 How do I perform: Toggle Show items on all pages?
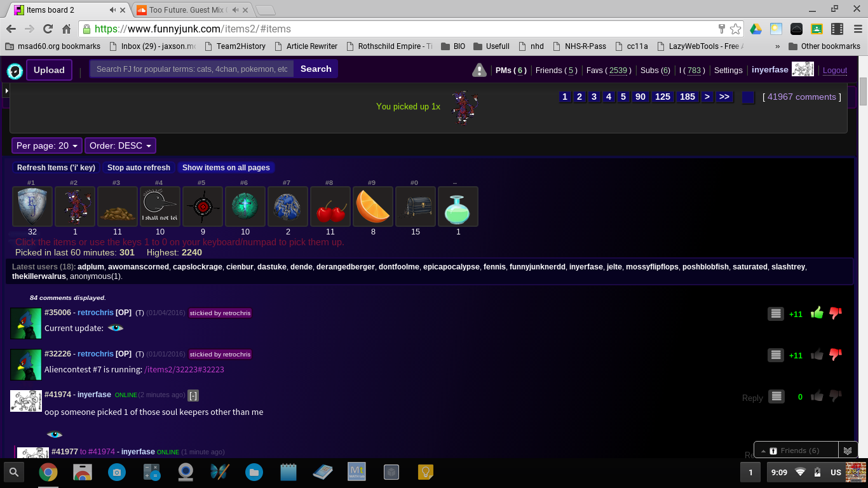point(226,168)
